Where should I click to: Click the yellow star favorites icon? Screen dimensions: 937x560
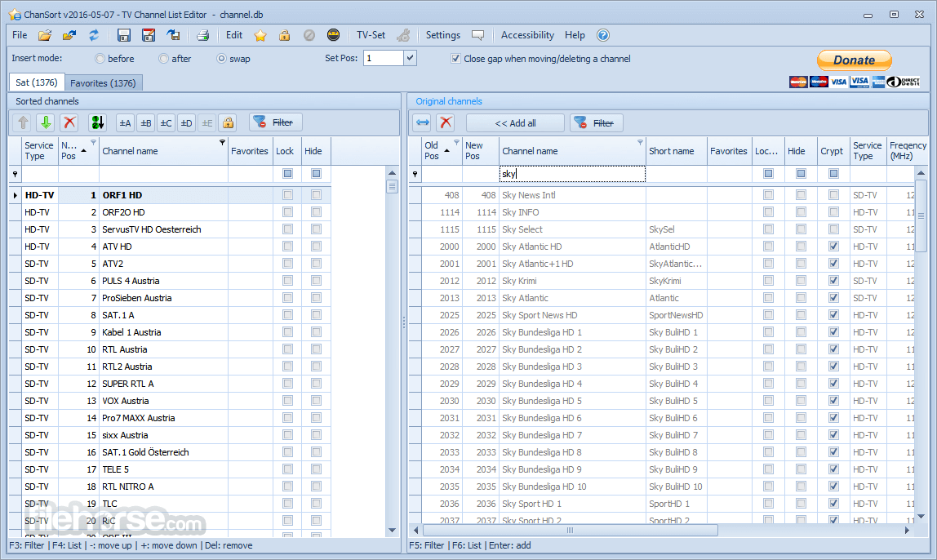(260, 35)
